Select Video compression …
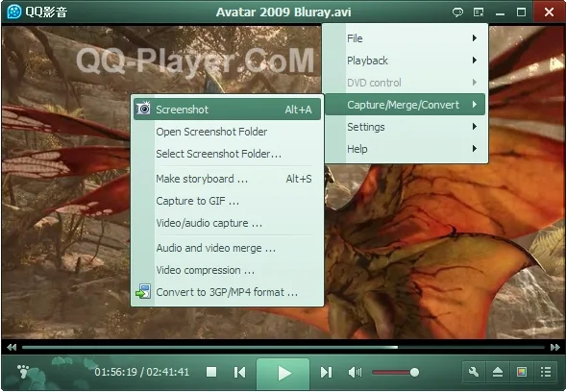Screen dimensions: 566x392 (227, 270)
